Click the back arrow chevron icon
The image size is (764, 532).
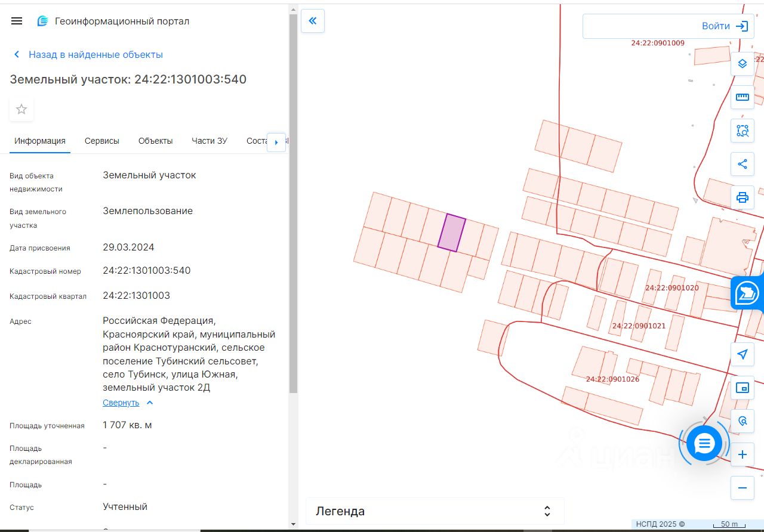pyautogui.click(x=17, y=54)
